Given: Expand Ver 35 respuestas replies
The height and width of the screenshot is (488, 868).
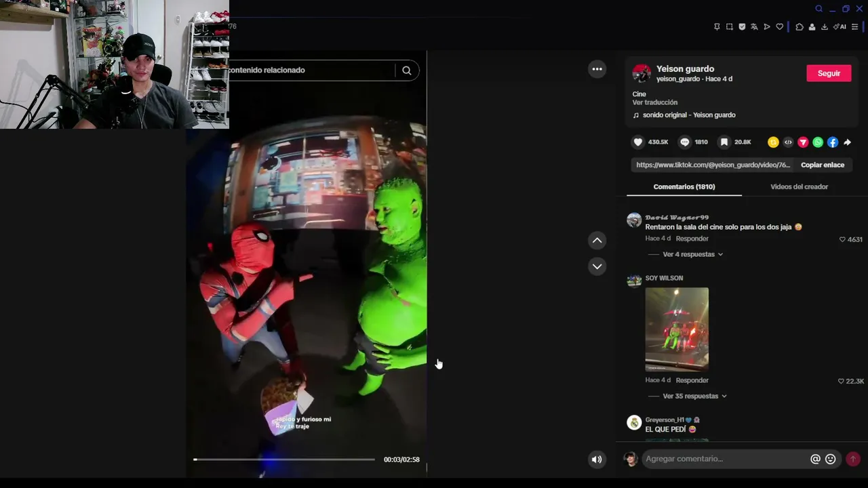Looking at the screenshot, I should click(694, 396).
